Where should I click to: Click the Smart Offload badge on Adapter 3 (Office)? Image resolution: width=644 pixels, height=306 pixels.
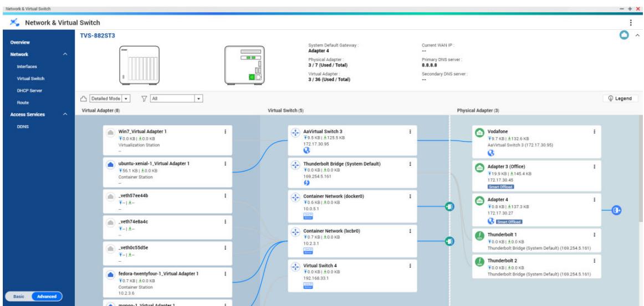(x=500, y=186)
